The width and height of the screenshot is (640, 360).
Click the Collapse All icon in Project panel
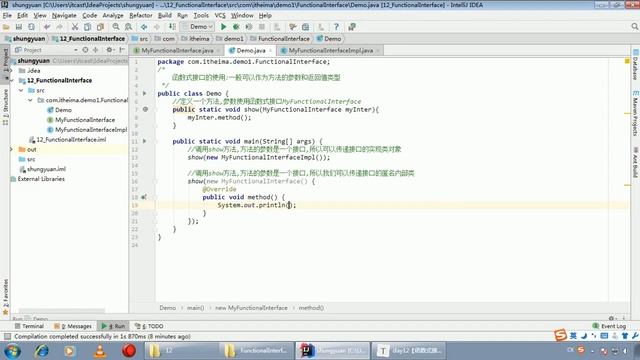pyautogui.click(x=96, y=50)
